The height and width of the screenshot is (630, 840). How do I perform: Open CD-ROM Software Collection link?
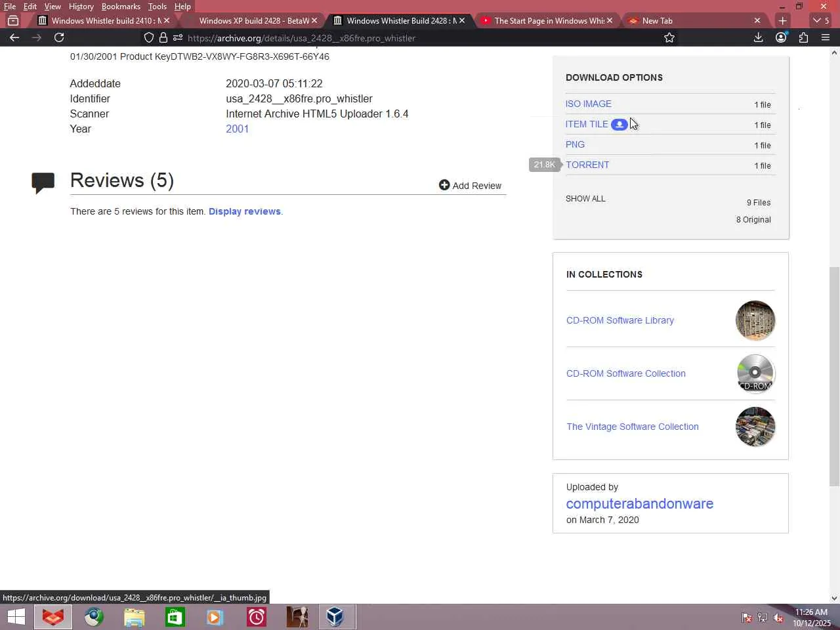pyautogui.click(x=626, y=374)
